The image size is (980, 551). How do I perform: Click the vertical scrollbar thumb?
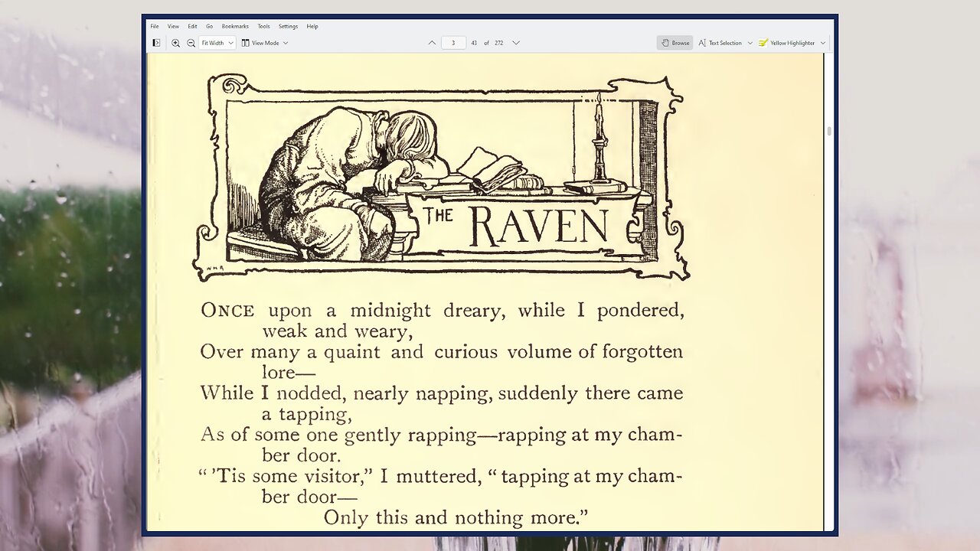[828, 132]
